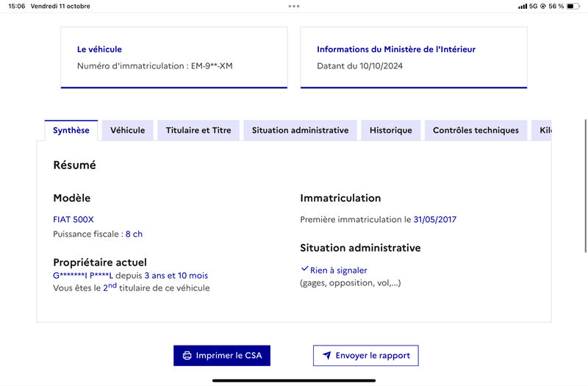Select the partially hidden Kilométrage tab
The width and height of the screenshot is (588, 386).
point(542,131)
